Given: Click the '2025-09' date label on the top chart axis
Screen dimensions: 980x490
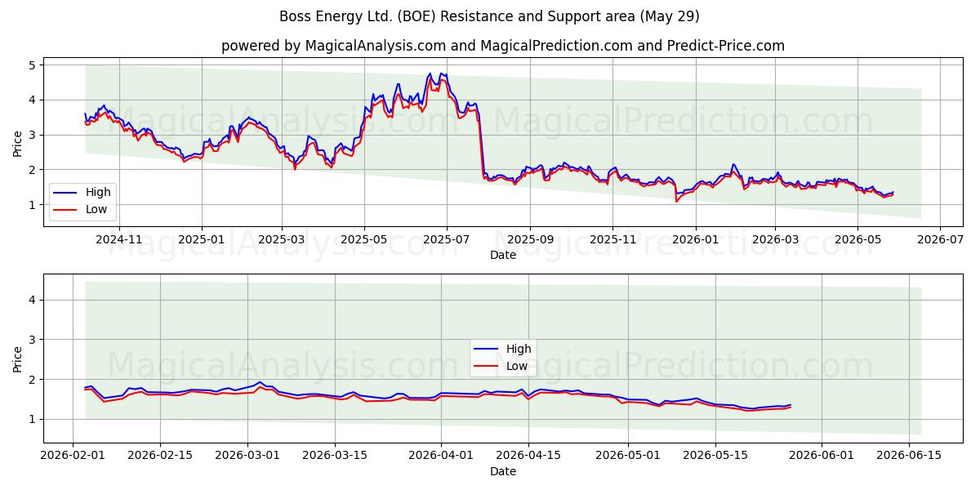Looking at the screenshot, I should coord(529,240).
